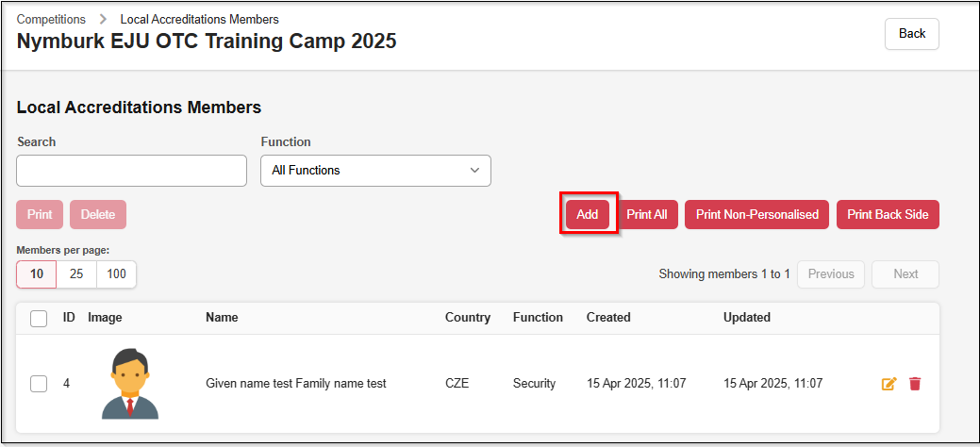Sort by the Name column header
The width and height of the screenshot is (980, 447).
[222, 318]
